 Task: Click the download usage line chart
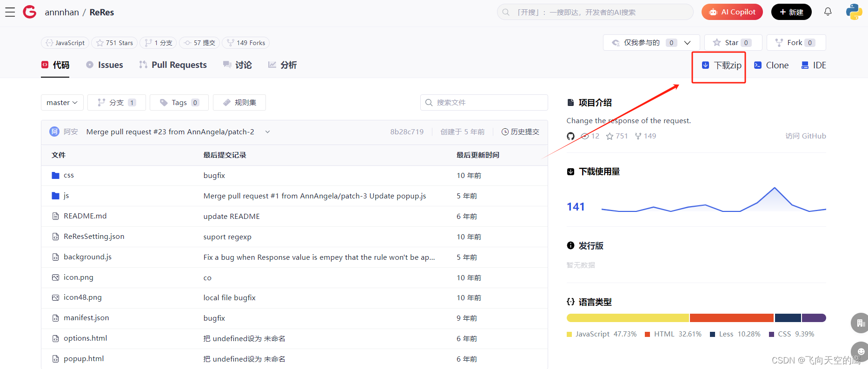[714, 200]
